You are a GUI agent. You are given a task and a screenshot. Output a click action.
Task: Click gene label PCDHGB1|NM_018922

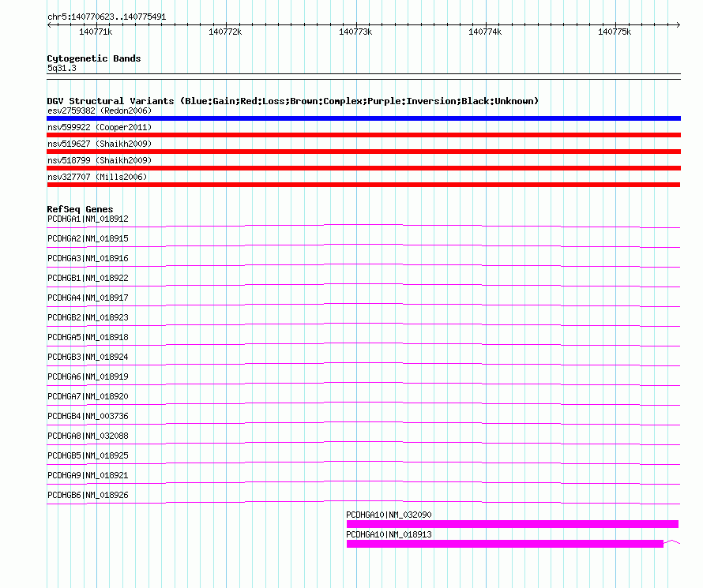(88, 278)
